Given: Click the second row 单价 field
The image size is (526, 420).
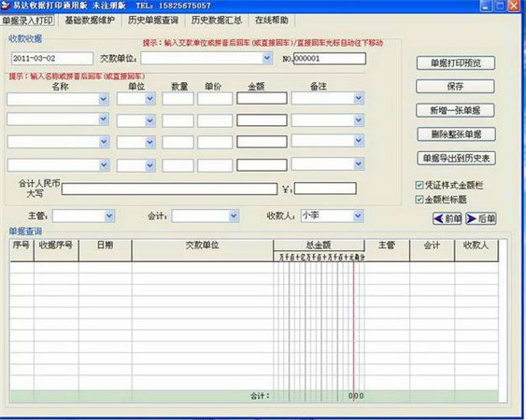Looking at the screenshot, I should (215, 120).
